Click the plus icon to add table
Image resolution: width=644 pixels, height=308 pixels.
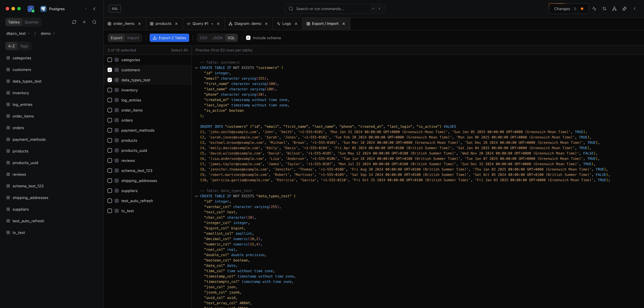[84, 22]
